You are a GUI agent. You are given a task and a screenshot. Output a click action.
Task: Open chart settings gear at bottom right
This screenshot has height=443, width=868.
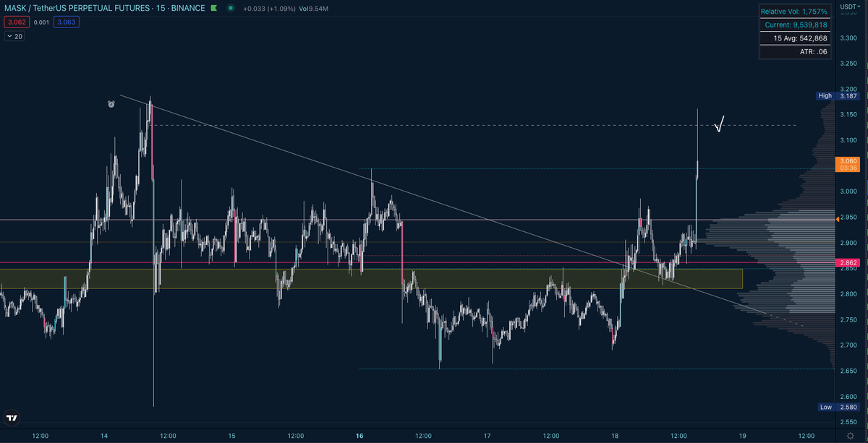pyautogui.click(x=850, y=436)
